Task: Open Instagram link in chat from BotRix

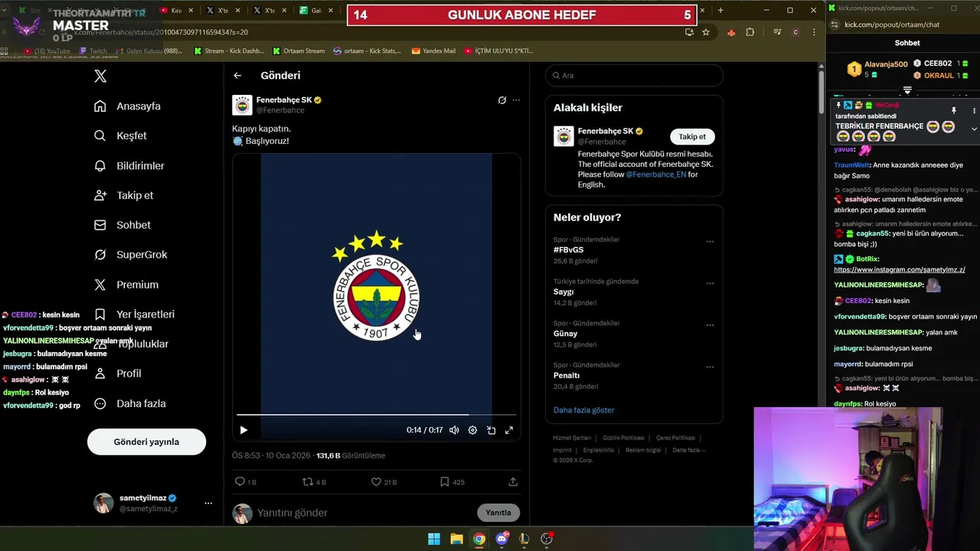Action: pyautogui.click(x=900, y=269)
